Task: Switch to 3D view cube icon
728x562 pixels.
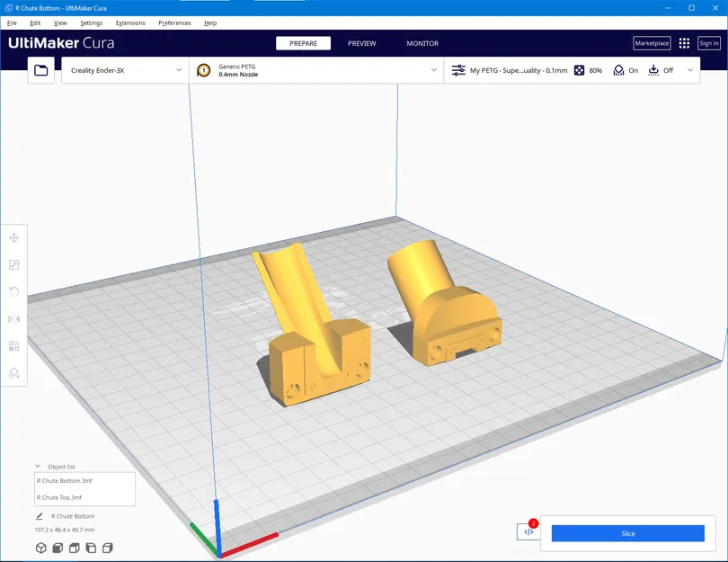Action: pyautogui.click(x=40, y=549)
